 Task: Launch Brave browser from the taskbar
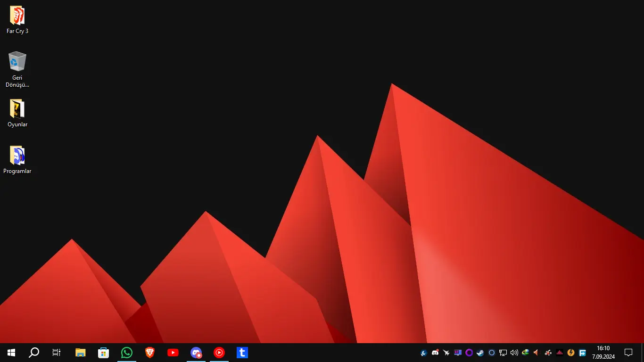150,353
